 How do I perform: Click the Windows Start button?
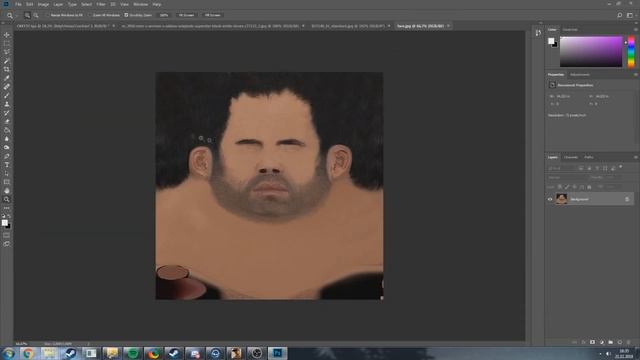[x=8, y=353]
